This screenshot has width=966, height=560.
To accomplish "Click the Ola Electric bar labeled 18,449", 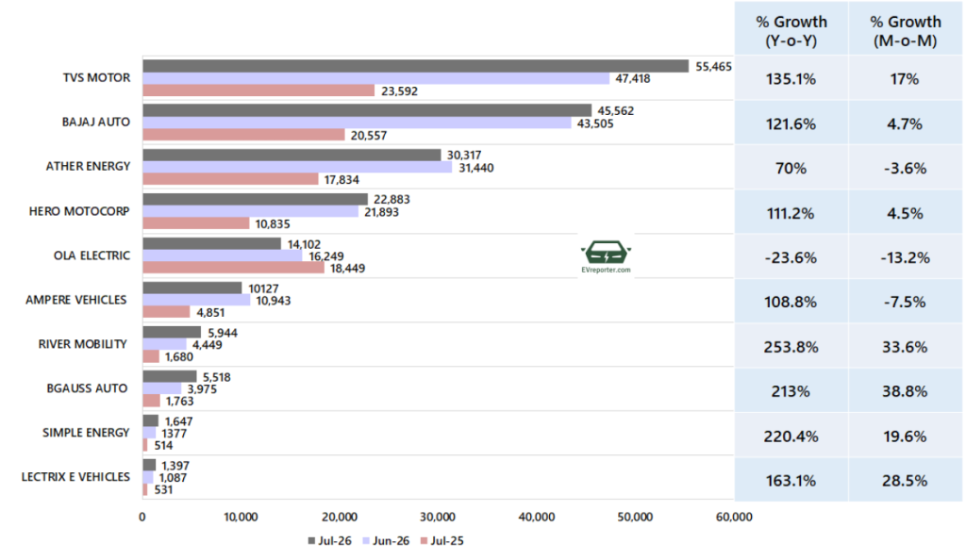I will [234, 268].
